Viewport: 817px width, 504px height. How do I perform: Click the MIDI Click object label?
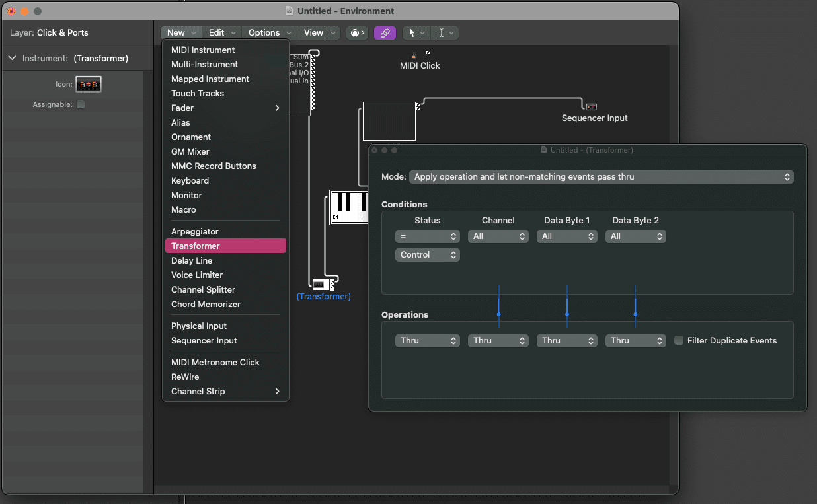pyautogui.click(x=420, y=65)
